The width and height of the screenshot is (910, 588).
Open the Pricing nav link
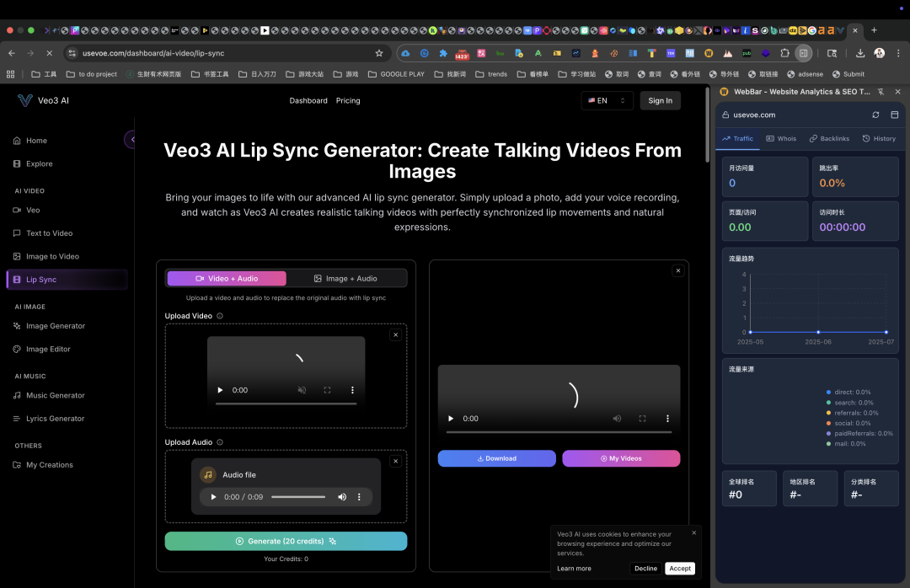pos(348,100)
